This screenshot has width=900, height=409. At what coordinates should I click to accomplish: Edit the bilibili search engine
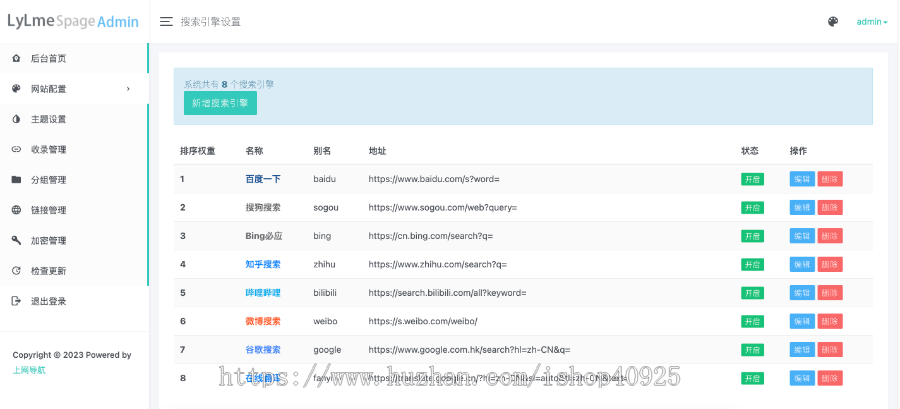(802, 293)
